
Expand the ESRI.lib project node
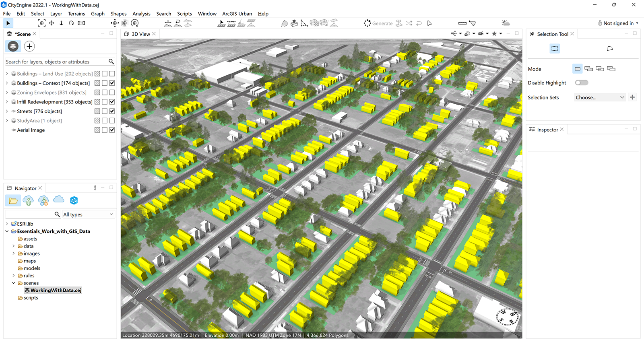(7, 224)
